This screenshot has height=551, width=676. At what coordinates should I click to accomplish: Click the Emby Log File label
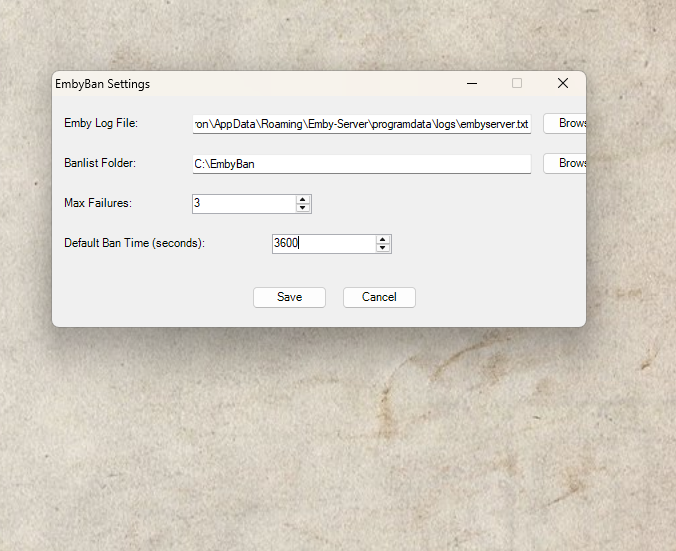(101, 123)
